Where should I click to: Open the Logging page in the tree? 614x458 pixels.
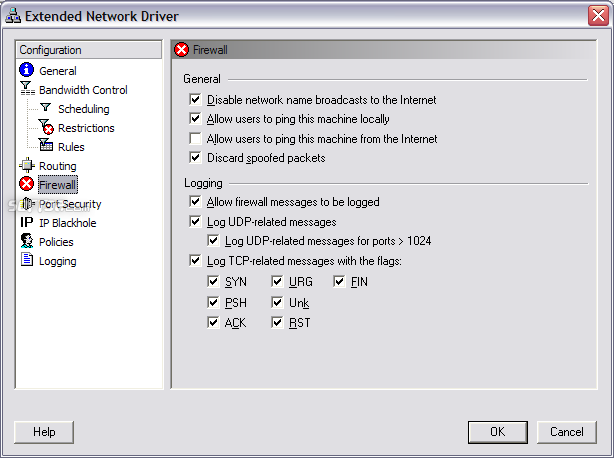58,261
